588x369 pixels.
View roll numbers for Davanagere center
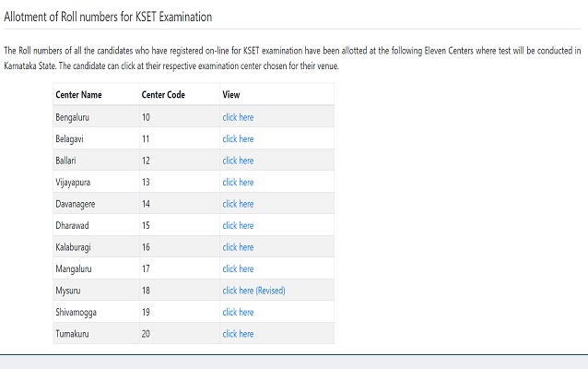click(x=238, y=204)
